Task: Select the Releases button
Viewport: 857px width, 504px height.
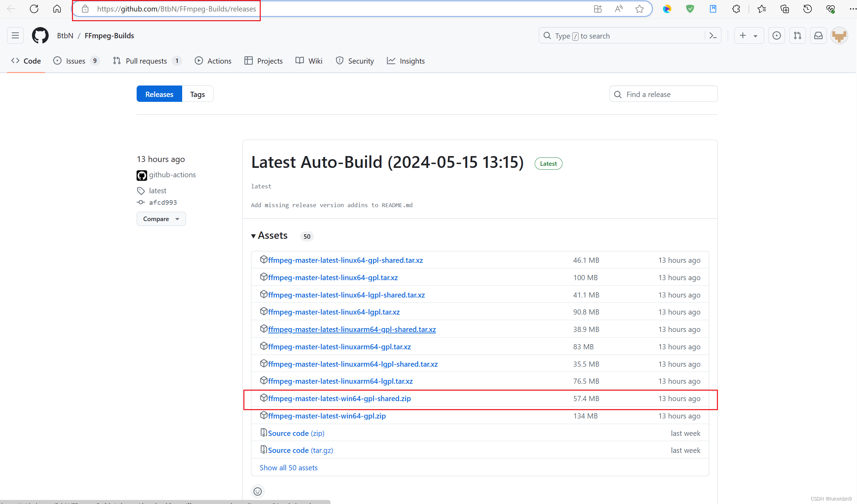Action: pyautogui.click(x=159, y=94)
